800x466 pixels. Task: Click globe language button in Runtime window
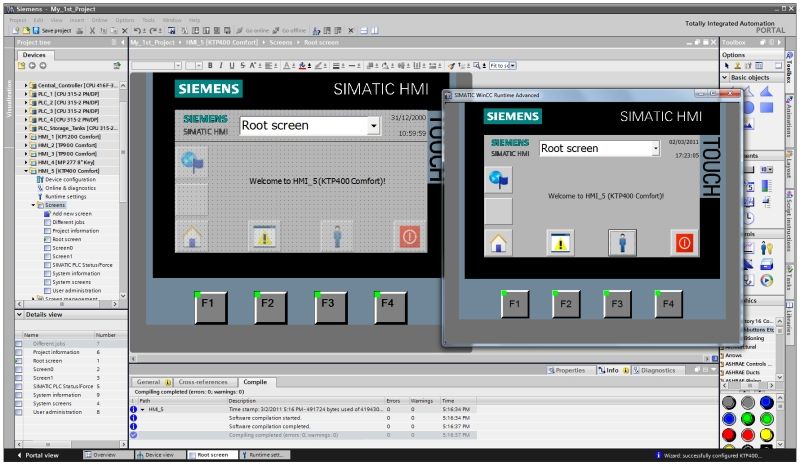498,179
